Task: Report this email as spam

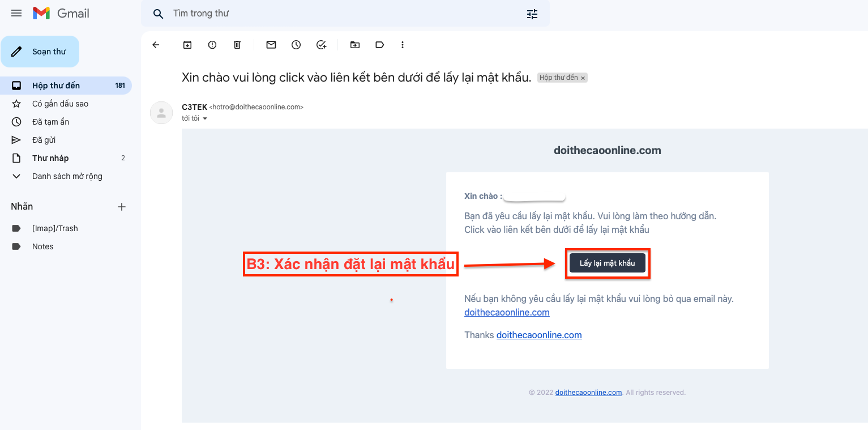Action: point(212,45)
